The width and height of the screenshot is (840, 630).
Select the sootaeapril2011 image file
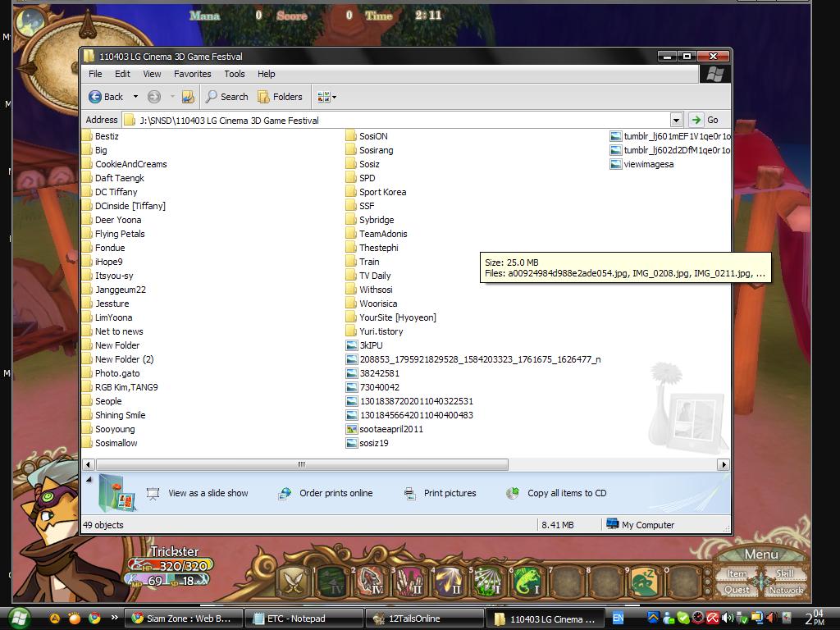coord(386,428)
